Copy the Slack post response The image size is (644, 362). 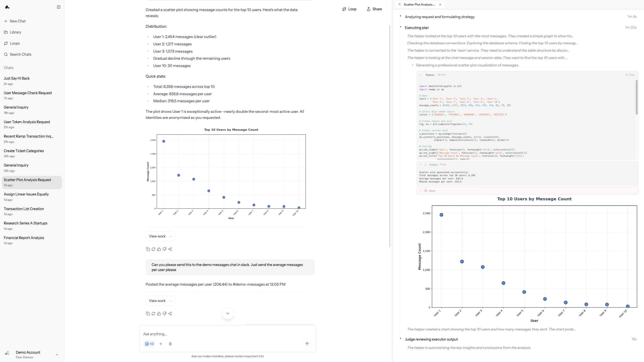click(x=148, y=314)
